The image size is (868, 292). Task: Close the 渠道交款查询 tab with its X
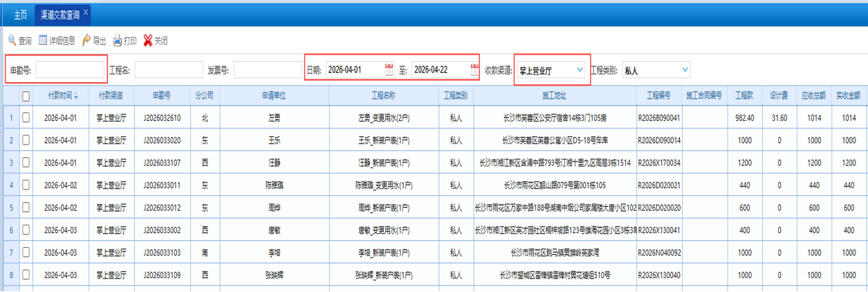(86, 13)
